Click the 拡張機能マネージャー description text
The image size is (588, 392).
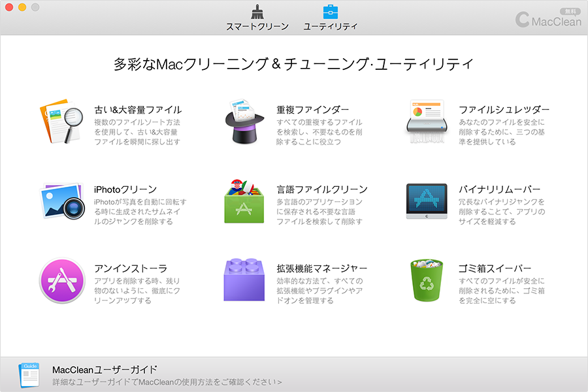319,291
